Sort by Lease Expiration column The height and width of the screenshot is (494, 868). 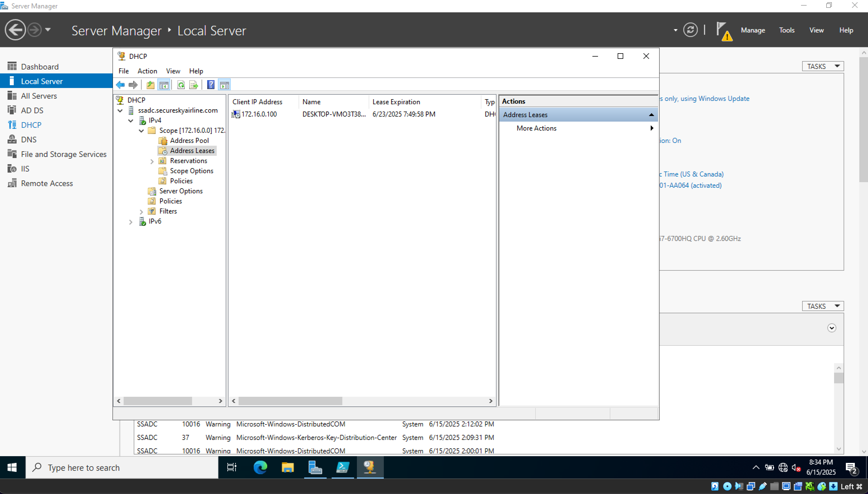click(425, 102)
